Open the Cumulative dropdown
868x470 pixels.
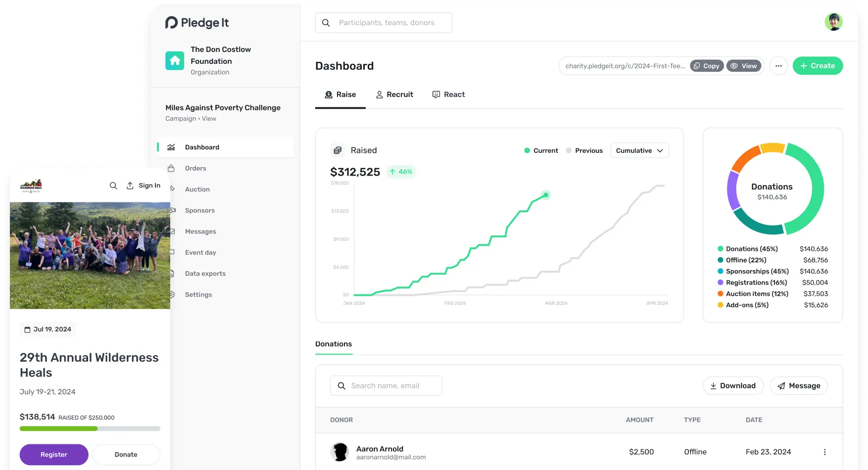coord(639,150)
